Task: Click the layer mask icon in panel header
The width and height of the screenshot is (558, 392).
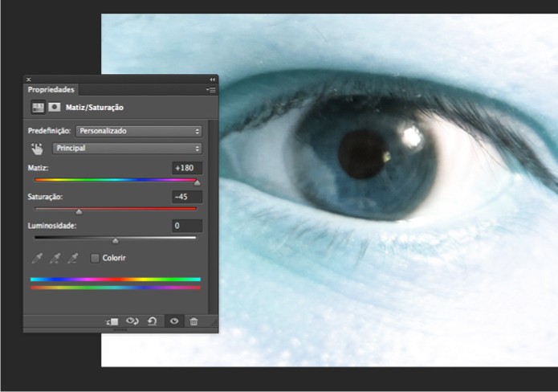Action: click(54, 107)
